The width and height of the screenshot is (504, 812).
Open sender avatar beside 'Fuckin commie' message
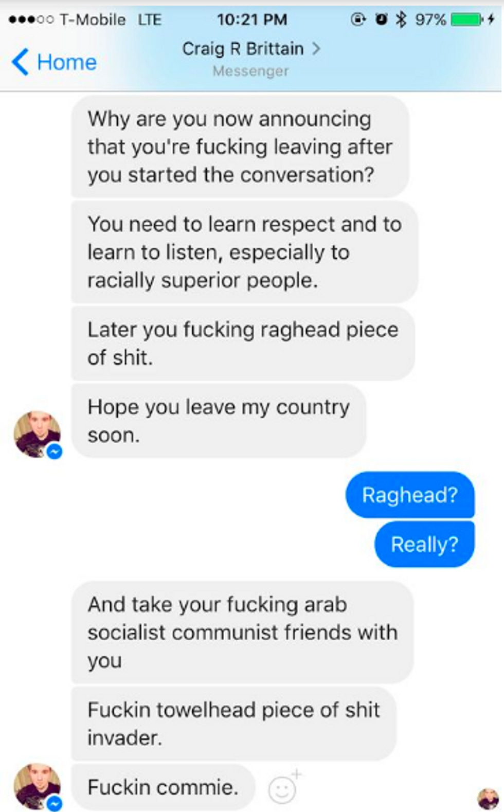point(37,786)
